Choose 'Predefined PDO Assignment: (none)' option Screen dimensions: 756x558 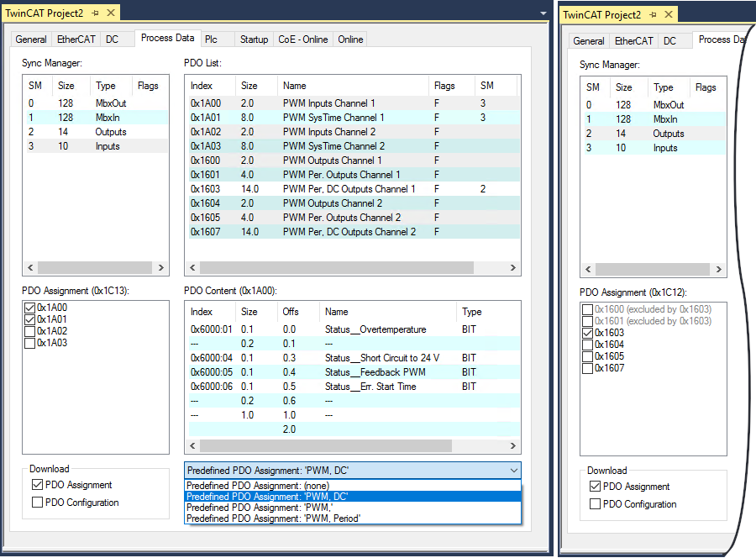click(x=353, y=486)
